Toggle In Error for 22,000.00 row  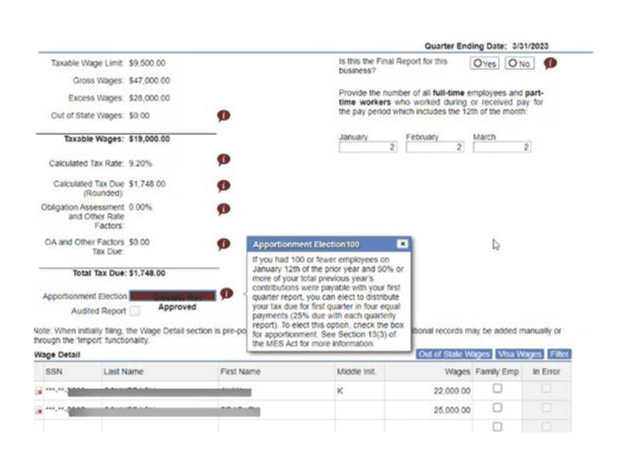tap(546, 388)
